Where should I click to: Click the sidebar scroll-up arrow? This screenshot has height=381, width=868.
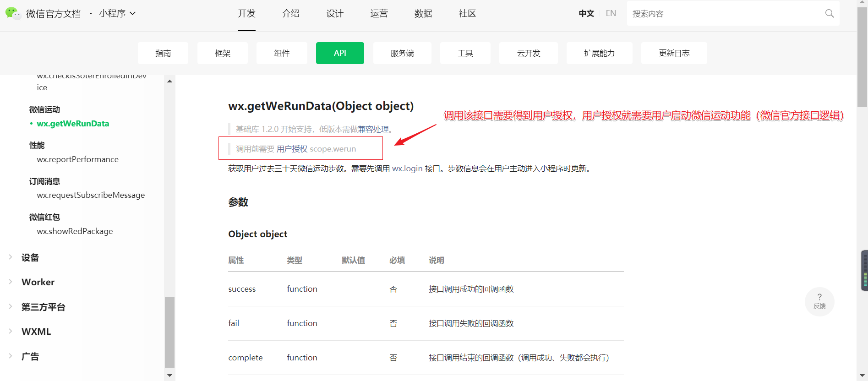point(170,81)
